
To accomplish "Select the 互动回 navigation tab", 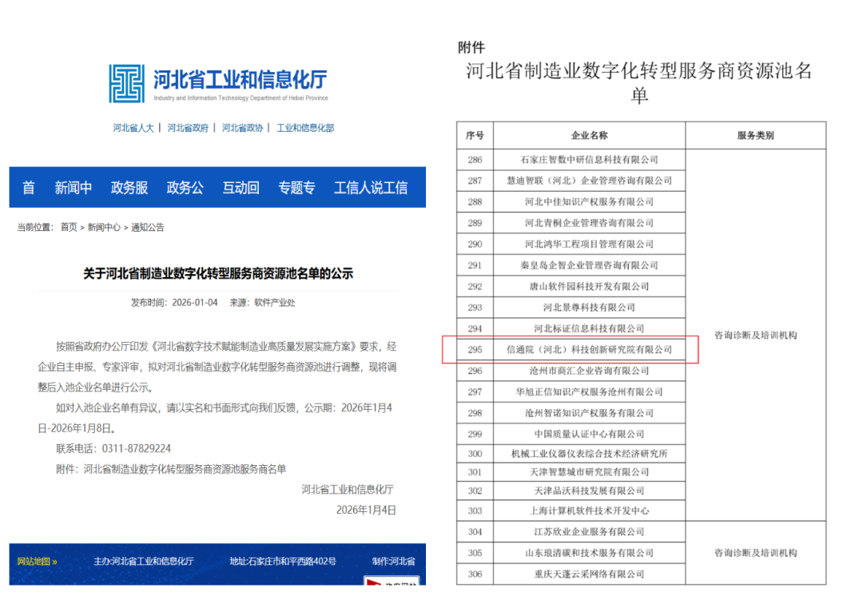I will 241,188.
